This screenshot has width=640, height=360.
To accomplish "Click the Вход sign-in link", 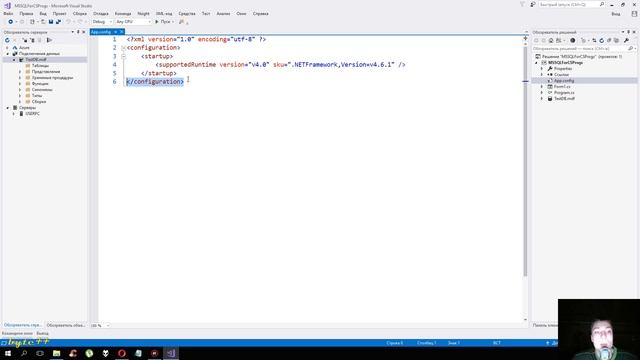I will [616, 14].
